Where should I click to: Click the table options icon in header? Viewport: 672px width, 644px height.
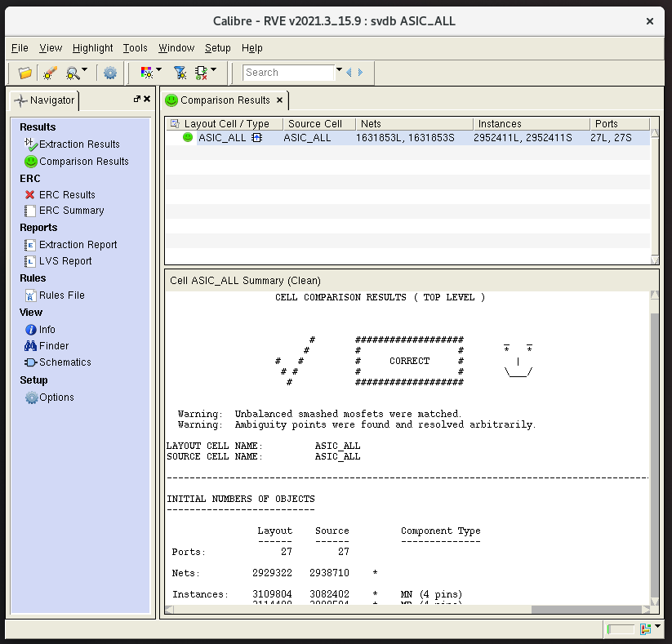[175, 124]
